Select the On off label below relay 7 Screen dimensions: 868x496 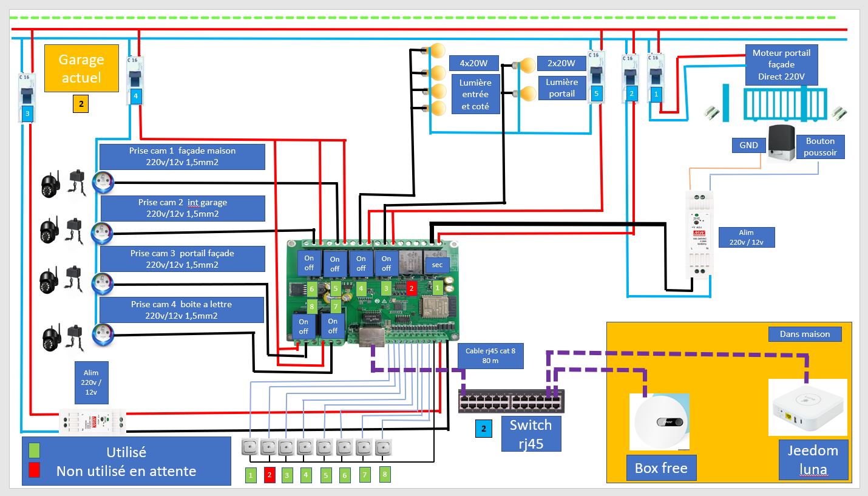[333, 326]
